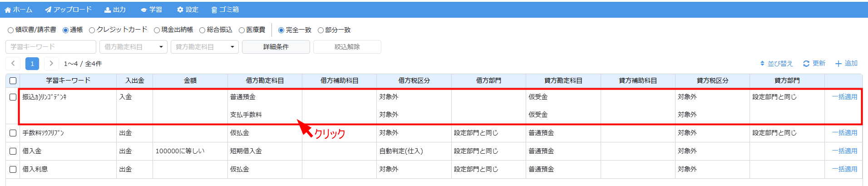The width and height of the screenshot is (868, 186).
Task: Choose 部分一致 matching option
Action: pyautogui.click(x=321, y=30)
